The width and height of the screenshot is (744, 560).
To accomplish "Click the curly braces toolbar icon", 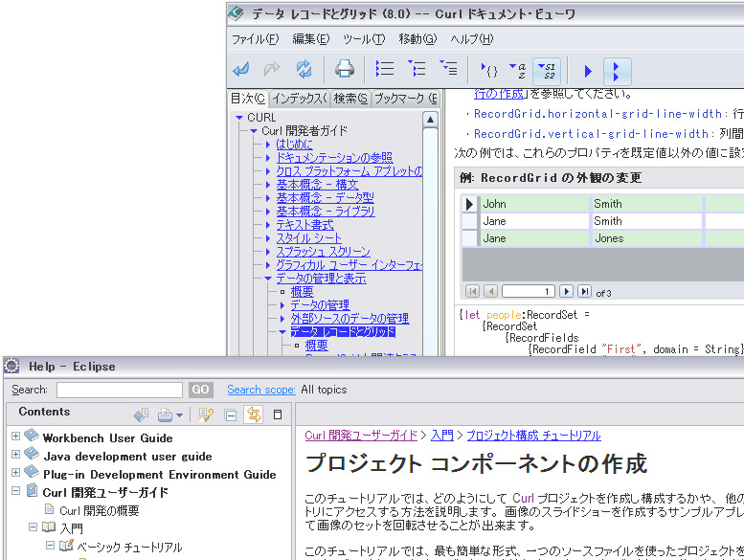I will coord(488,69).
